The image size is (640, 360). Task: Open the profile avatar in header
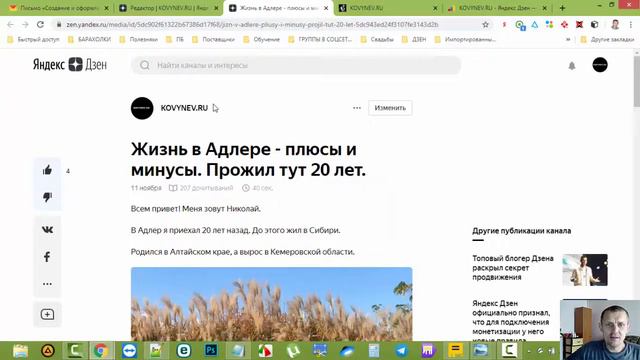pos(600,65)
